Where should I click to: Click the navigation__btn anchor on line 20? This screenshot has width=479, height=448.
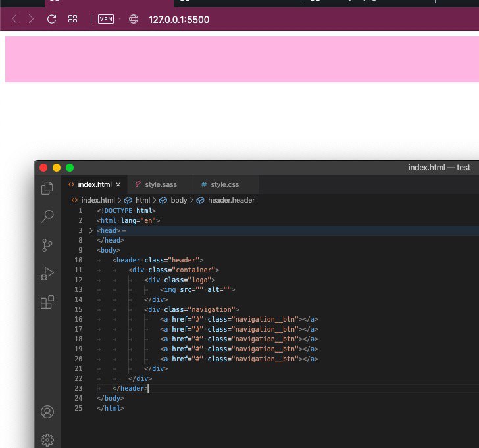click(x=239, y=359)
